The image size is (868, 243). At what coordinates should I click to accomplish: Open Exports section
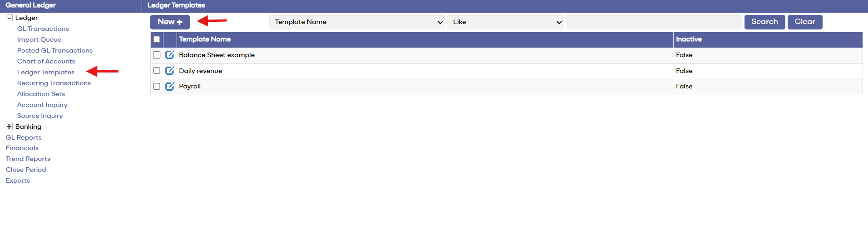pyautogui.click(x=18, y=180)
